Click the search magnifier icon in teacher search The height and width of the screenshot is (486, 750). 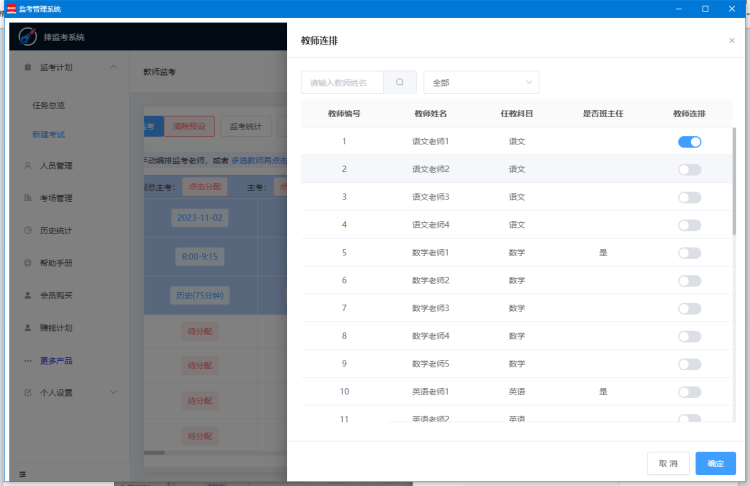pyautogui.click(x=400, y=82)
